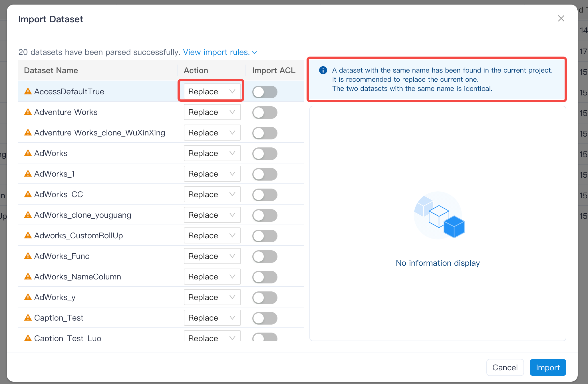Click the warning icon next to AdWorks_CC
The height and width of the screenshot is (384, 588).
(28, 194)
